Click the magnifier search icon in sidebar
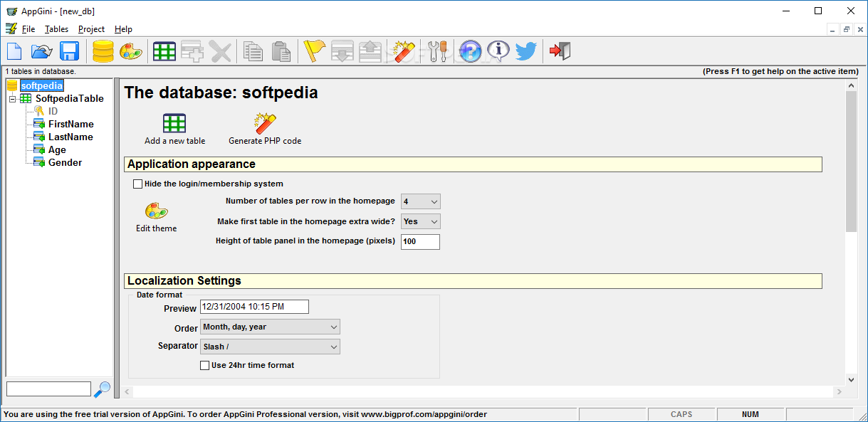868x422 pixels. point(103,389)
